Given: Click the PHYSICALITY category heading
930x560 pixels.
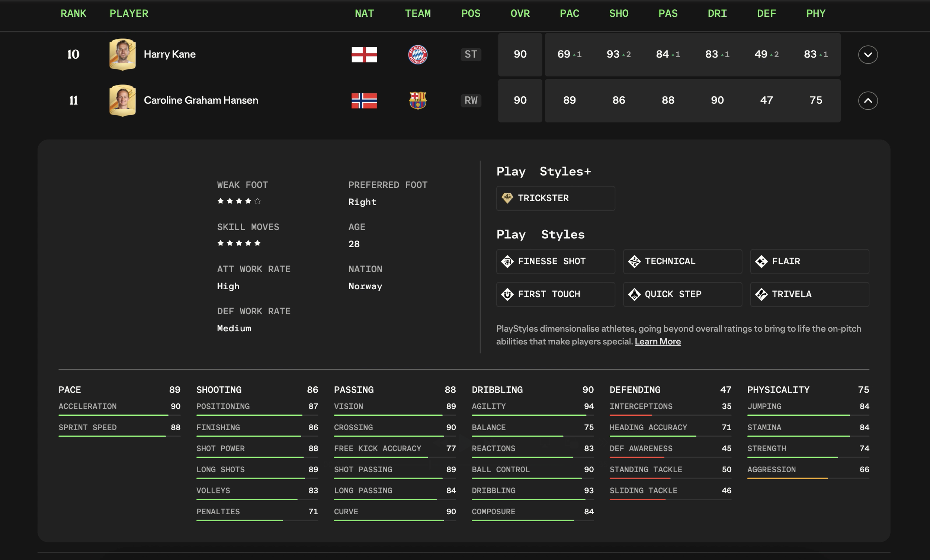Looking at the screenshot, I should (x=778, y=389).
